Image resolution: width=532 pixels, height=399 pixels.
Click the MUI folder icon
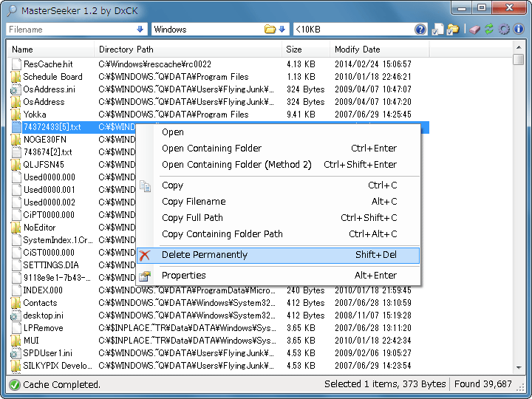coord(16,341)
